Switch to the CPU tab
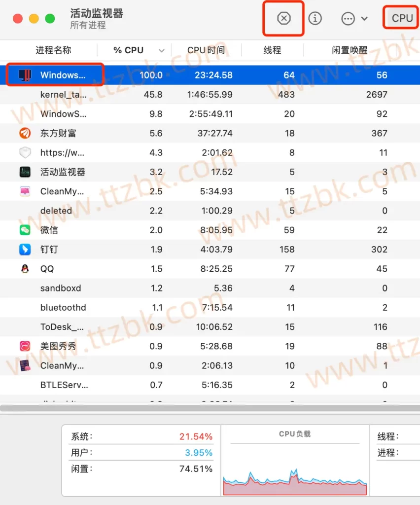Image resolution: width=420 pixels, height=505 pixels. pyautogui.click(x=401, y=18)
